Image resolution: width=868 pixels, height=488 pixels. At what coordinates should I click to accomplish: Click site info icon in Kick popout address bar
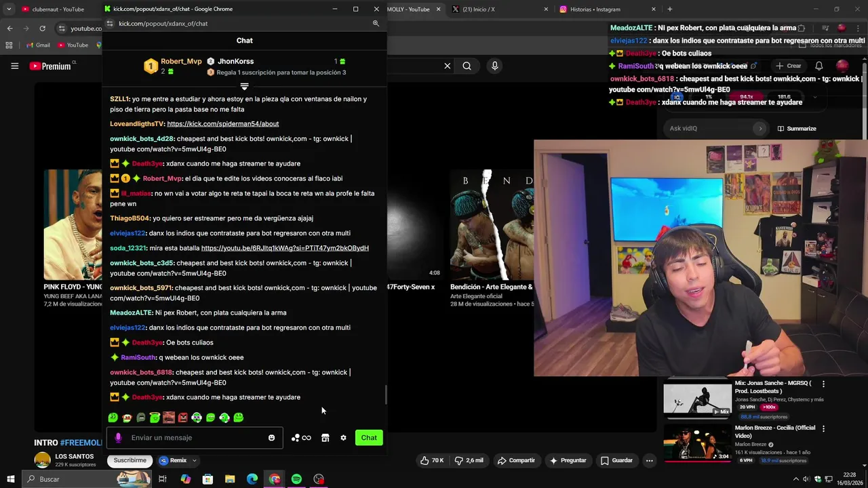point(110,24)
